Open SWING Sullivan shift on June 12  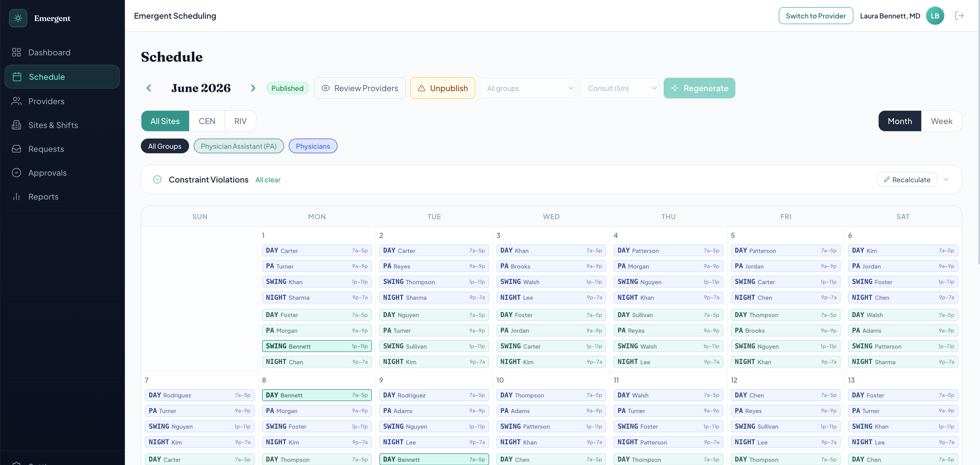point(785,426)
